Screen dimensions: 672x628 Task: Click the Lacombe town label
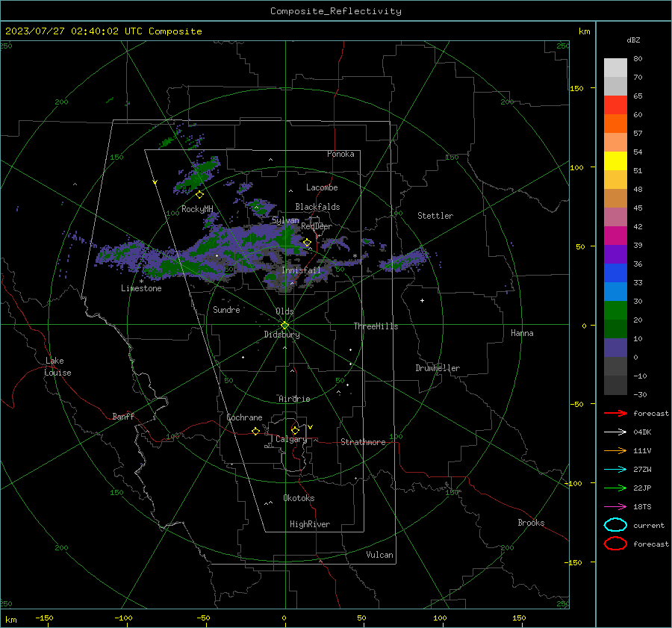(322, 187)
